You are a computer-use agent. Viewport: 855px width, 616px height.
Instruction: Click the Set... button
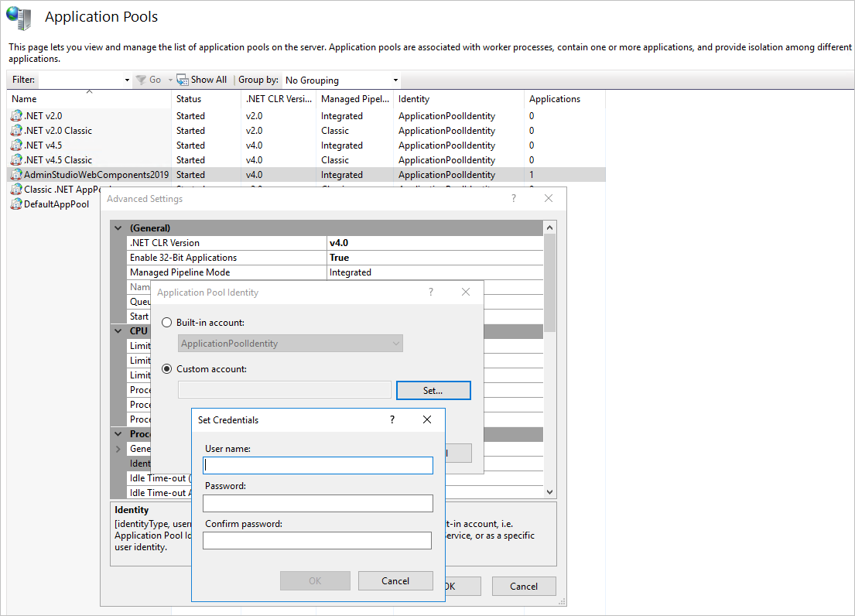(433, 391)
